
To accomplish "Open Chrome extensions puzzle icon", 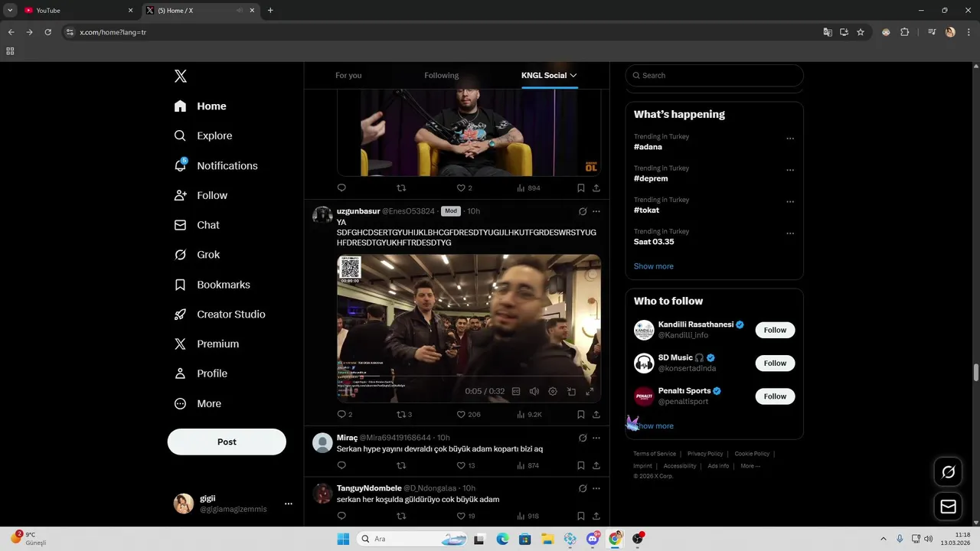I will click(x=905, y=32).
